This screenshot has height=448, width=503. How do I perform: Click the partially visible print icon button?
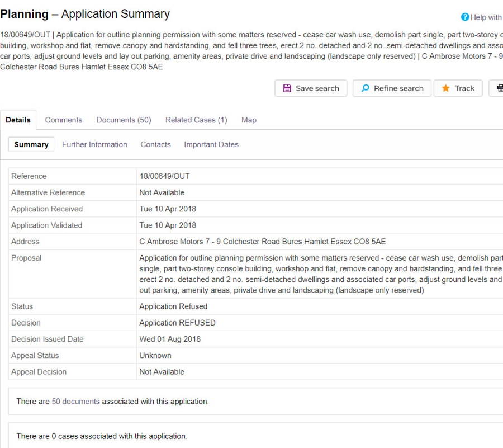coord(496,88)
